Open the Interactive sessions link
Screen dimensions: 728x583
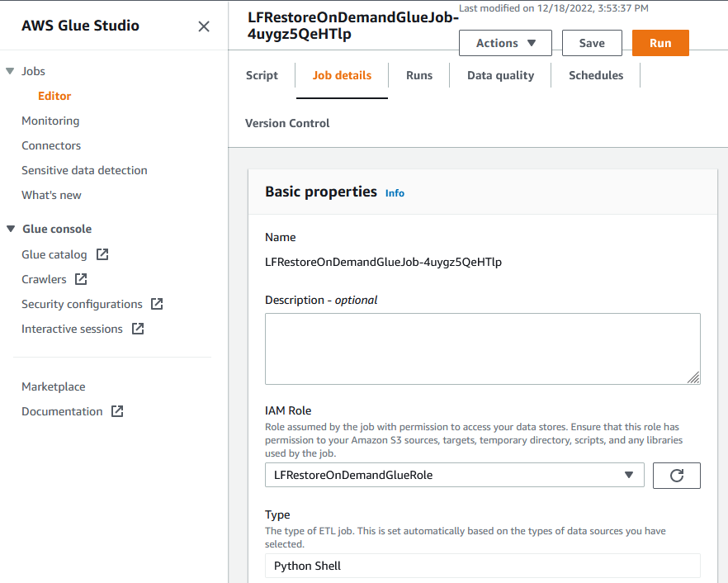click(x=72, y=329)
